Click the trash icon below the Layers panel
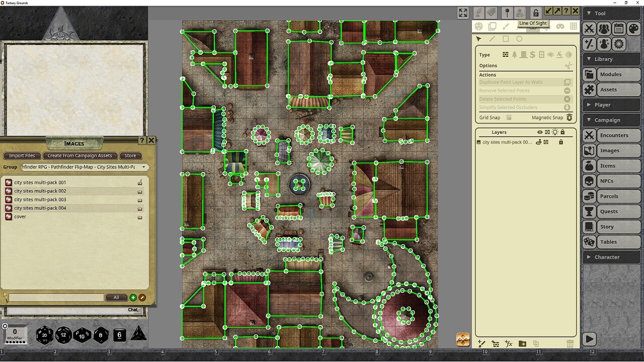The height and width of the screenshot is (362, 644). [570, 343]
